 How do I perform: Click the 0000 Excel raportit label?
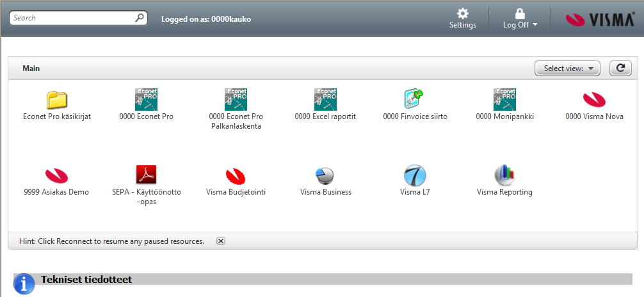(x=325, y=116)
